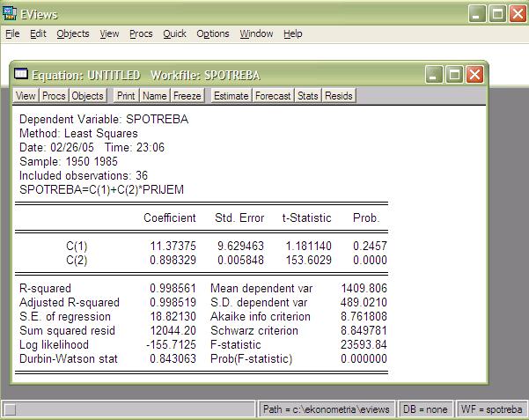Click the EViews application icon in title bar
This screenshot has height=420, width=529.
(11, 12)
